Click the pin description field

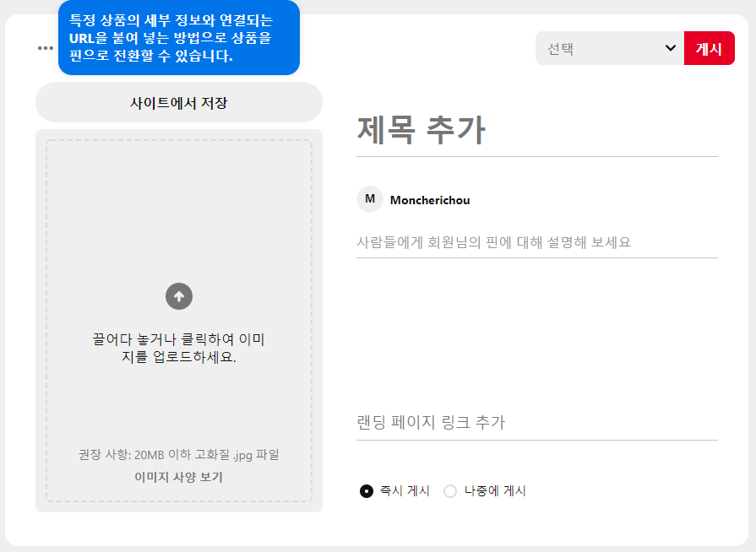click(537, 242)
